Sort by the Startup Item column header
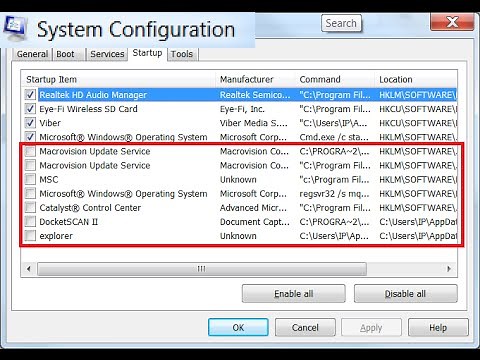The image size is (480, 360). 118,79
